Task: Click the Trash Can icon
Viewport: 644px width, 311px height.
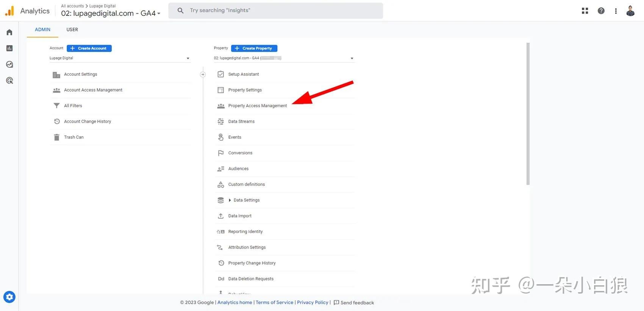Action: point(56,137)
